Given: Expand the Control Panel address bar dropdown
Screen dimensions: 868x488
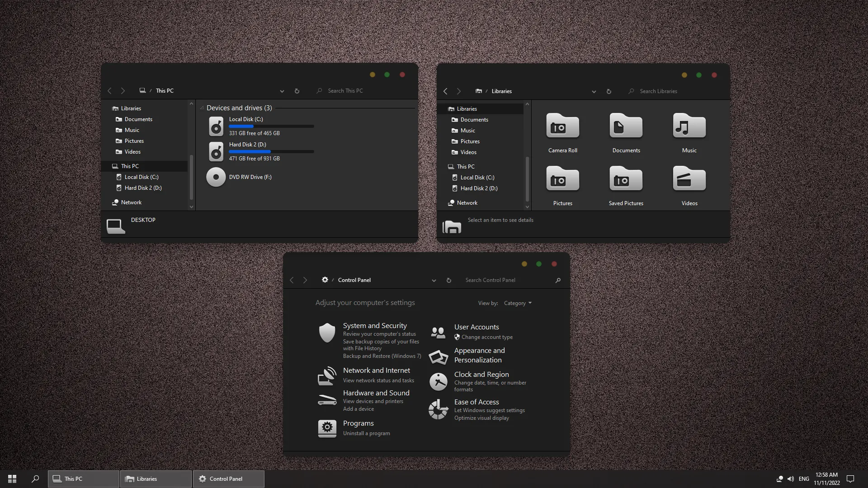Looking at the screenshot, I should [x=434, y=280].
